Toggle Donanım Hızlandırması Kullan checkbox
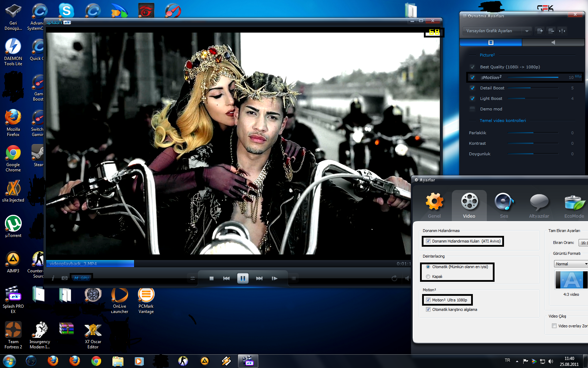This screenshot has height=368, width=588. pyautogui.click(x=428, y=241)
